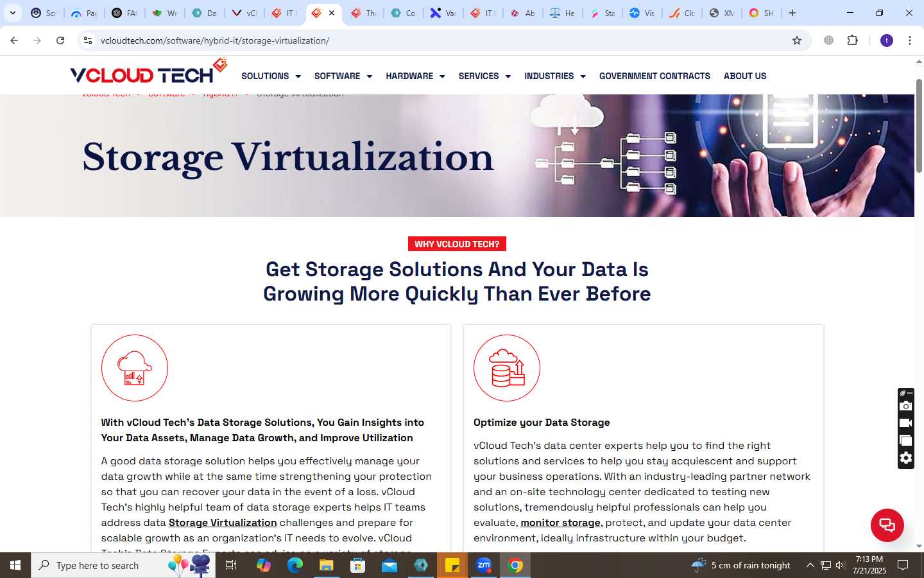The image size is (924, 578).
Task: Open Task View on taskbar
Action: pyautogui.click(x=231, y=565)
